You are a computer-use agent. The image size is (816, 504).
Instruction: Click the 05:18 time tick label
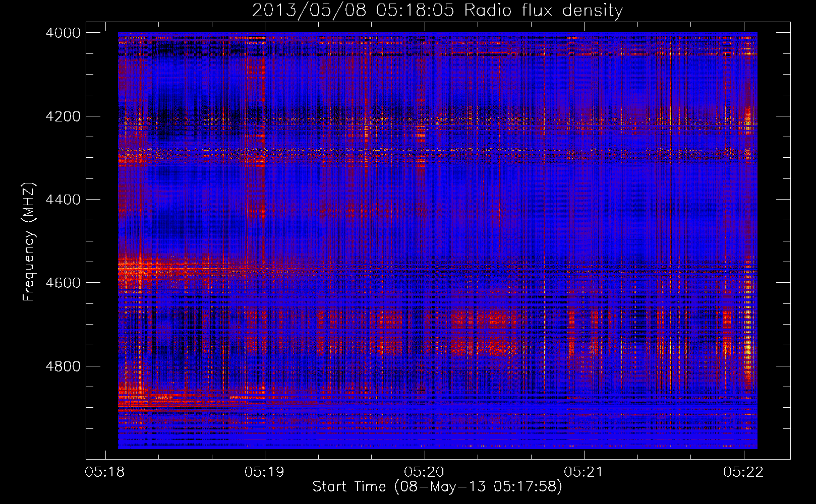pos(105,472)
